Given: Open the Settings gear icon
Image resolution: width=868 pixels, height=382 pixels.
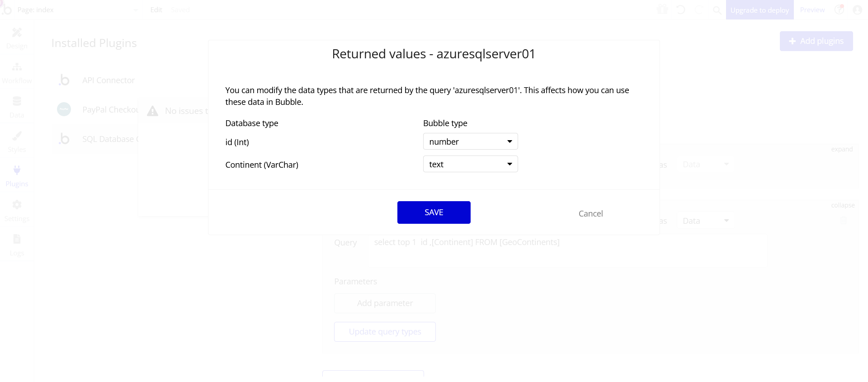Looking at the screenshot, I should pos(17,205).
